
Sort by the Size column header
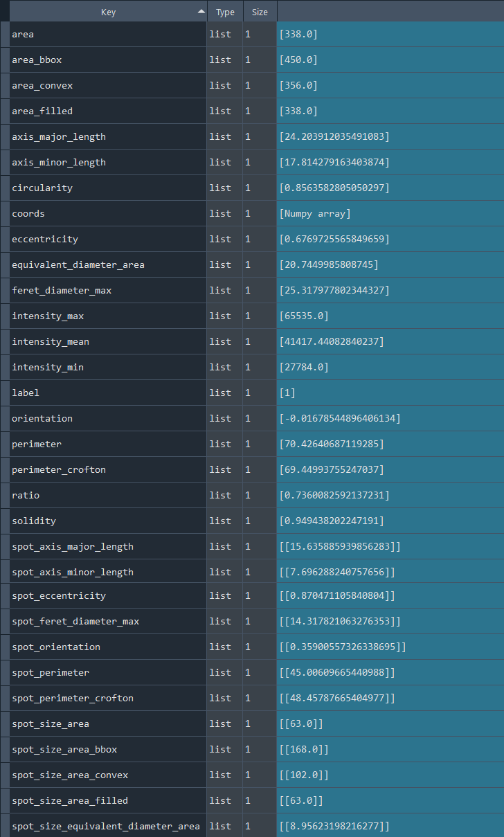click(x=260, y=12)
